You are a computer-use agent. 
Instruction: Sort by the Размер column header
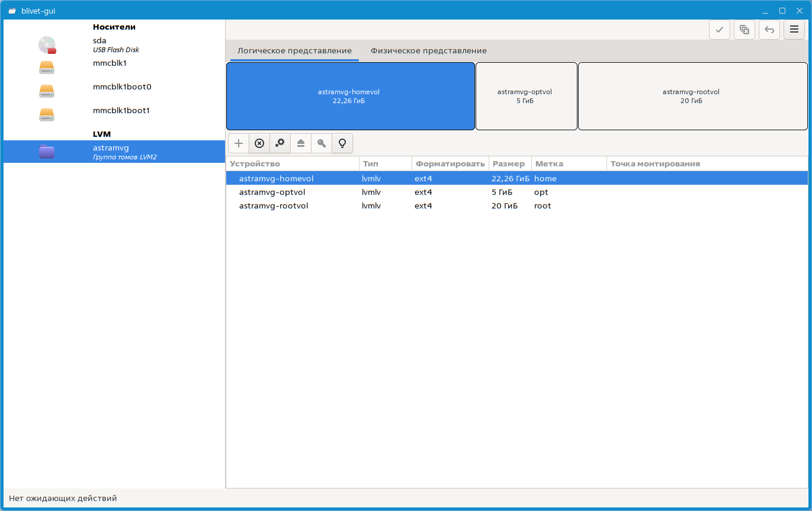508,164
